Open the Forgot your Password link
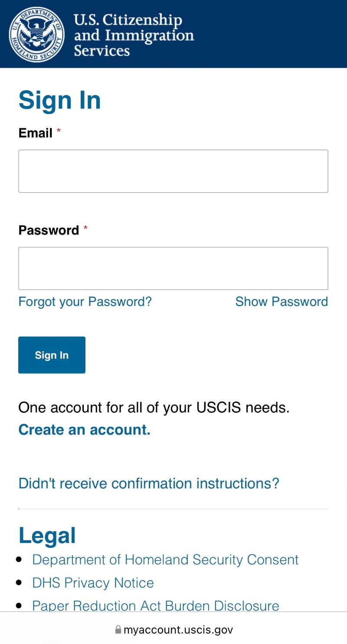The height and width of the screenshot is (644, 347). point(85,301)
